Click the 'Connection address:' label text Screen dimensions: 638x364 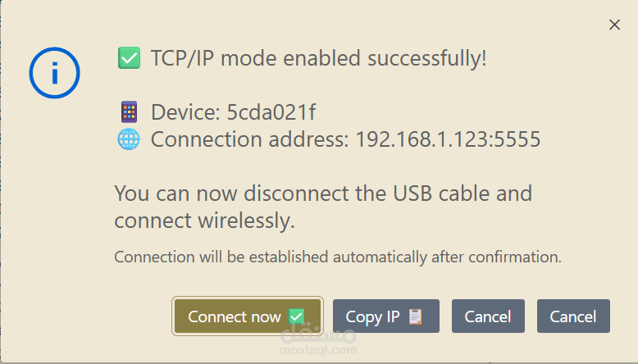pyautogui.click(x=249, y=139)
